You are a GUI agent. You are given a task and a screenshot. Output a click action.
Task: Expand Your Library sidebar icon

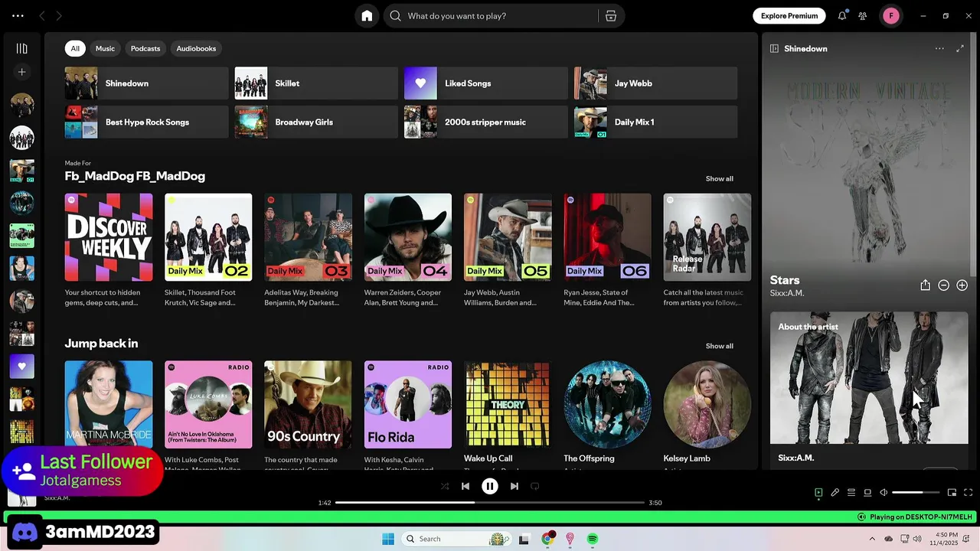pos(22,48)
